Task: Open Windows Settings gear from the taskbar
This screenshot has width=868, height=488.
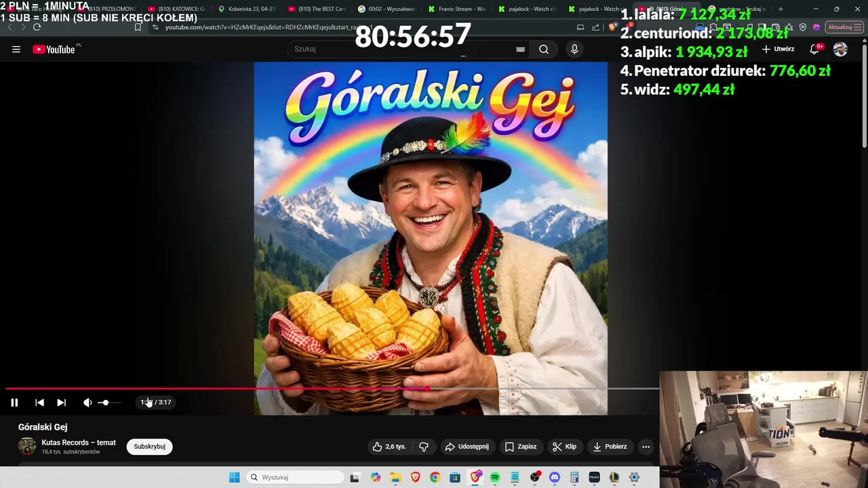Action: (x=634, y=477)
